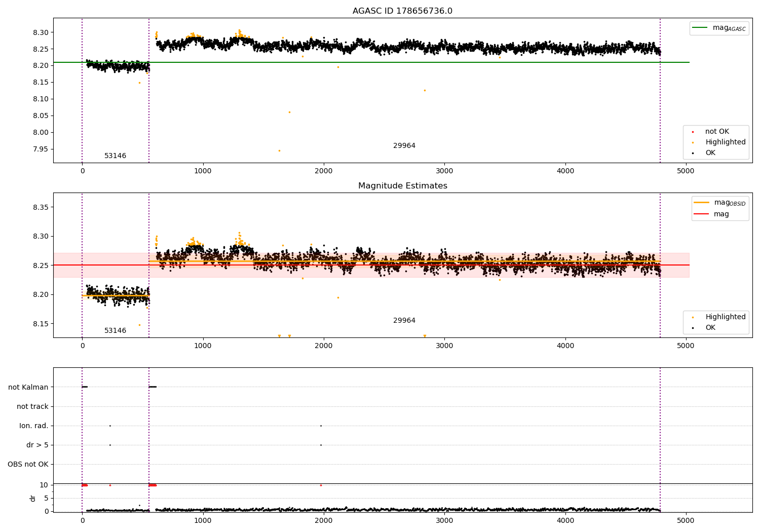Click the "AGASC ID 178656736.0" plot title
Screen dimensions: 760x532
click(402, 11)
